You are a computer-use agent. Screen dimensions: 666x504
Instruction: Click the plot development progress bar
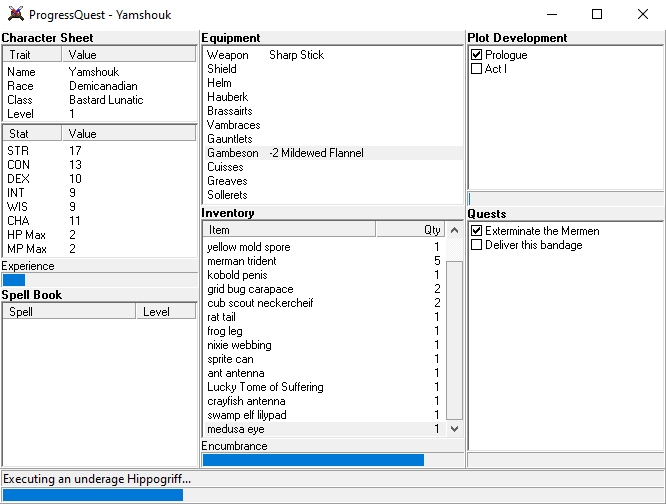click(565, 199)
